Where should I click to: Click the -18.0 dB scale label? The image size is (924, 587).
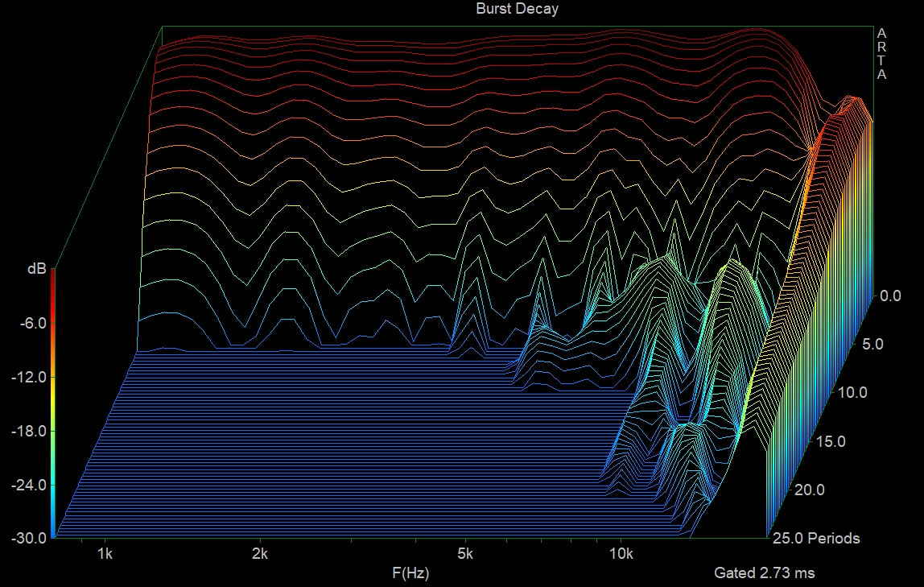[x=28, y=431]
